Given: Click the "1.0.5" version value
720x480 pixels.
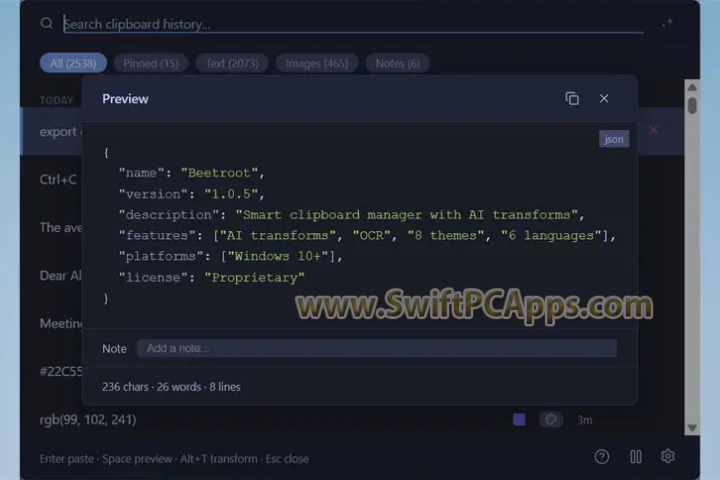Looking at the screenshot, I should (x=231, y=194).
